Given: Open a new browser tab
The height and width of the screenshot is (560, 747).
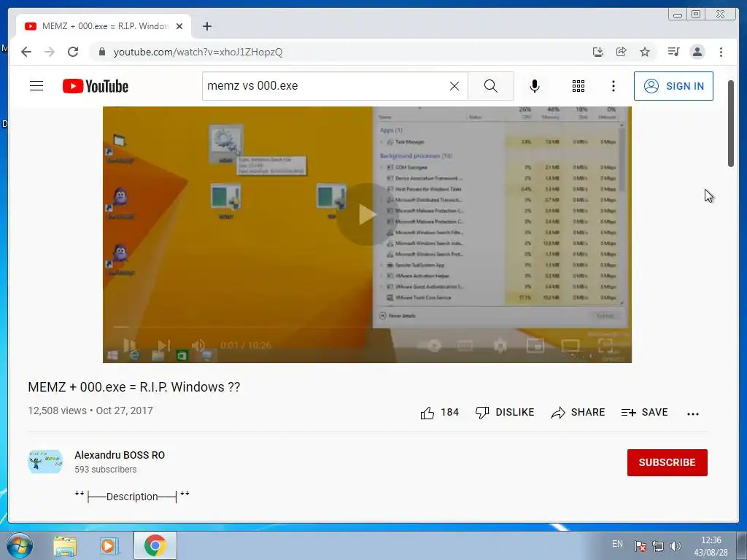Looking at the screenshot, I should coord(206,26).
